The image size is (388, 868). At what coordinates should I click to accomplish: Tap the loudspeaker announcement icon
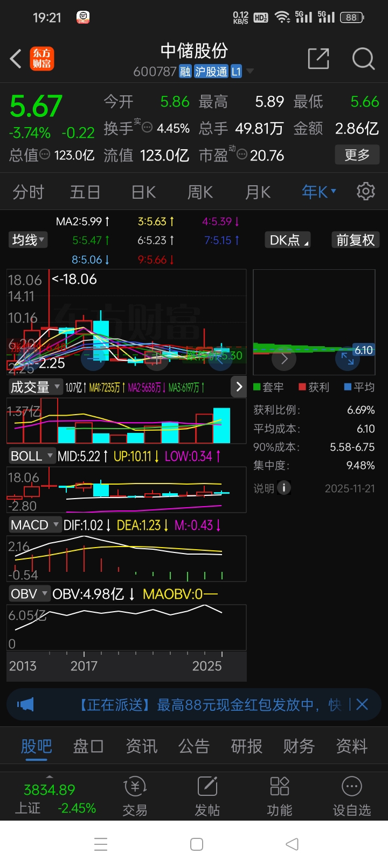pos(25,704)
